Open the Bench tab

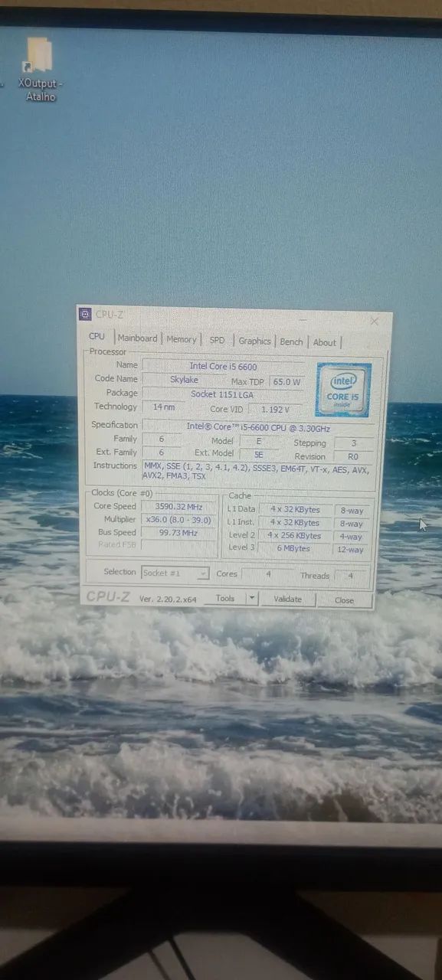coord(291,341)
